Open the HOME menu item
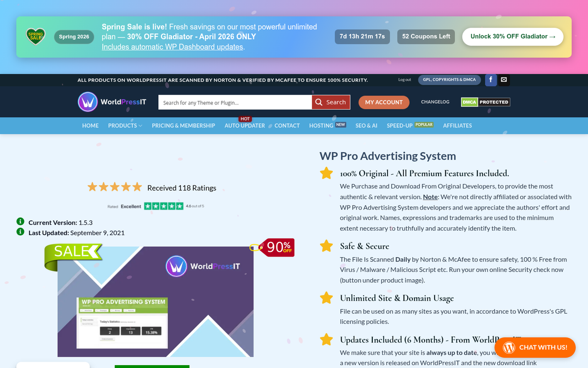The height and width of the screenshot is (368, 588). [90, 126]
